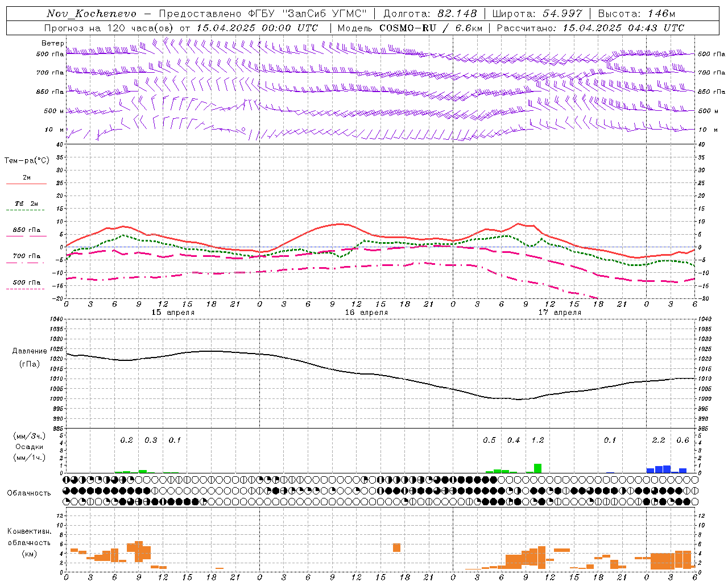
Task: Click the 0.2 precipitation value
Action: (126, 440)
